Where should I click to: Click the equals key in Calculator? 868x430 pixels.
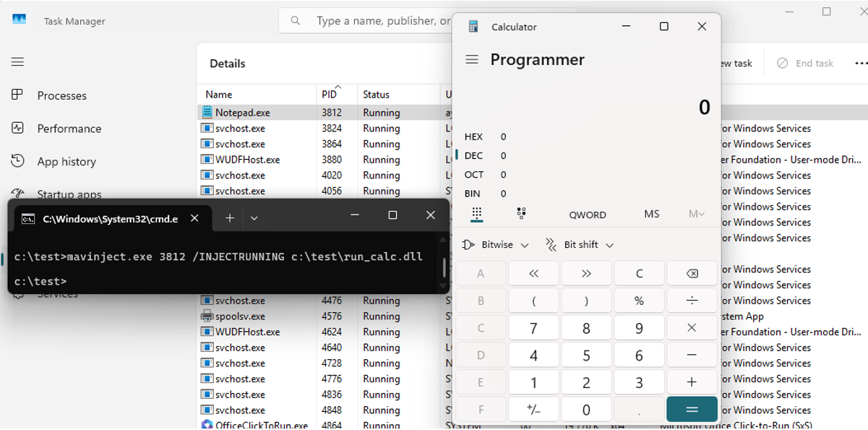[x=692, y=410]
